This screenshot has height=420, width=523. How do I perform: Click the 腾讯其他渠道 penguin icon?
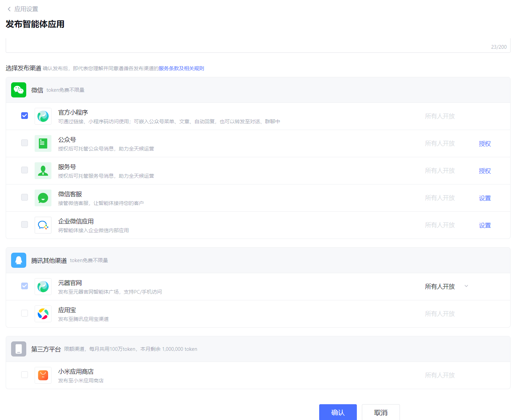[x=18, y=260]
